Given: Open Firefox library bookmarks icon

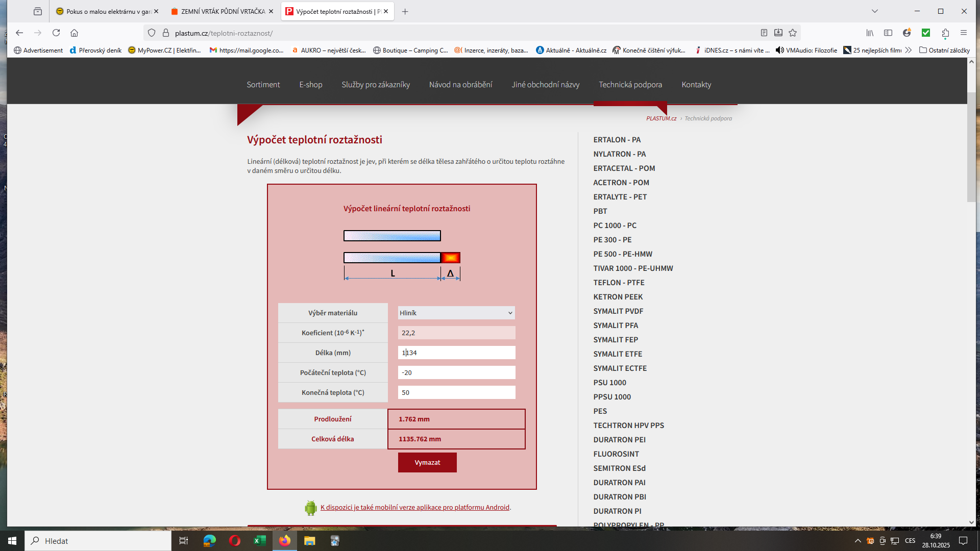Looking at the screenshot, I should [x=870, y=33].
